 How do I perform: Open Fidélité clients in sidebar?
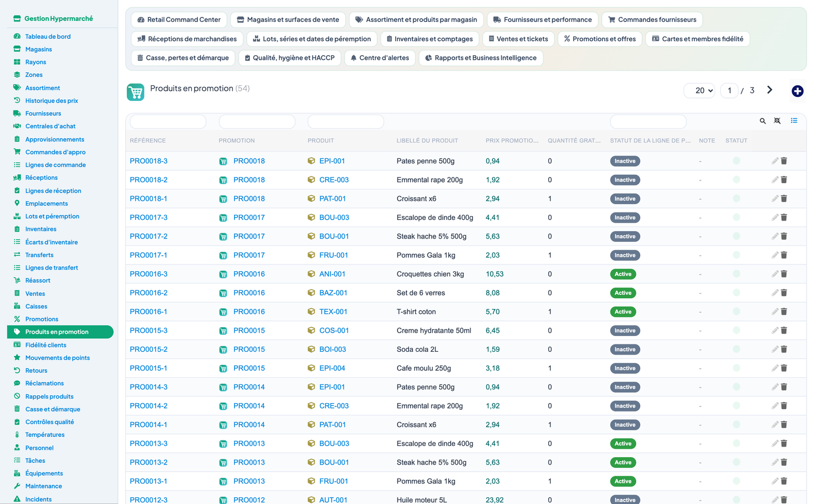tap(46, 345)
